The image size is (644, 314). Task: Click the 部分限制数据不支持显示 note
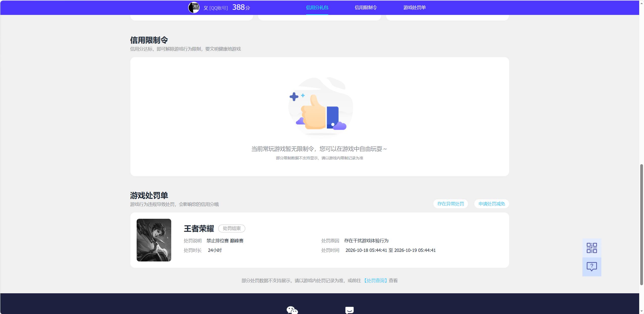pos(319,158)
